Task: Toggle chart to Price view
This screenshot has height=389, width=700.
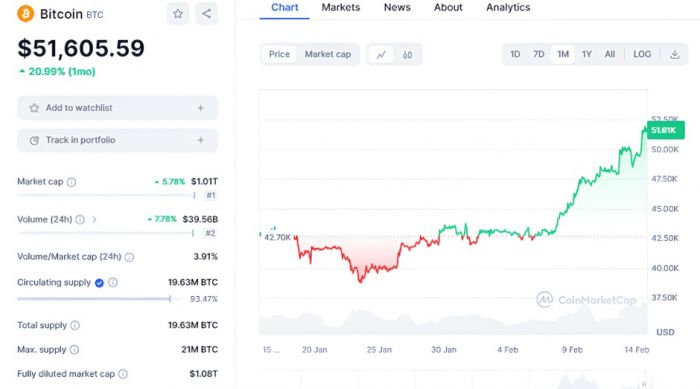Action: tap(279, 54)
